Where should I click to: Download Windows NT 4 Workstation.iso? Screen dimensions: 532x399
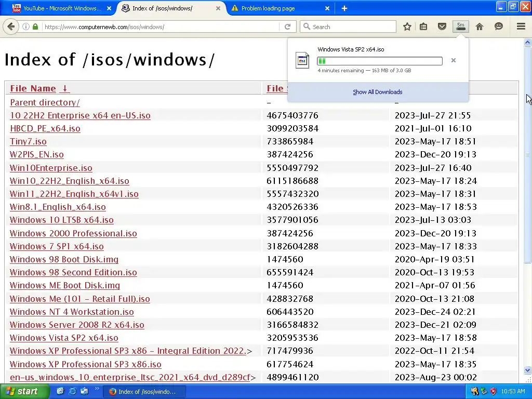[x=72, y=312]
